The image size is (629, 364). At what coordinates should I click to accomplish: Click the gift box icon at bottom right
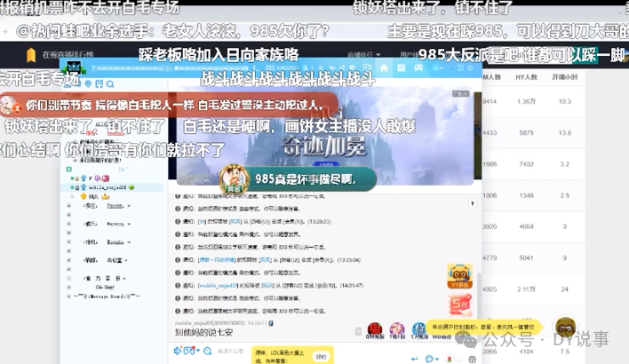[x=473, y=359]
